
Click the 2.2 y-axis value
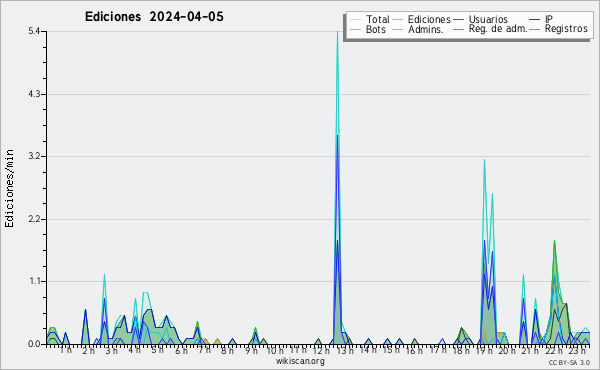pyautogui.click(x=34, y=219)
